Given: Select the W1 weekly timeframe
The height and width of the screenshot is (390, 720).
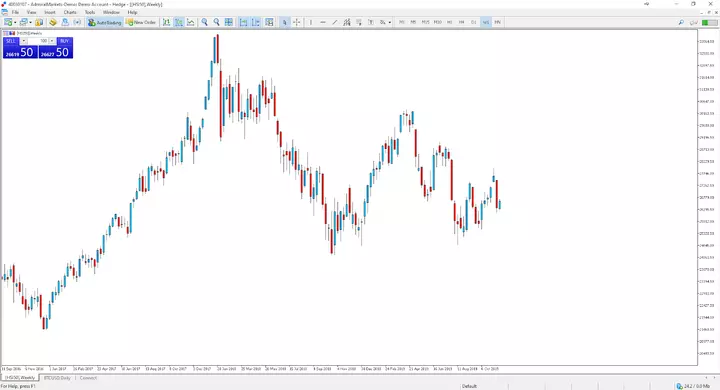Looking at the screenshot, I should click(x=486, y=22).
